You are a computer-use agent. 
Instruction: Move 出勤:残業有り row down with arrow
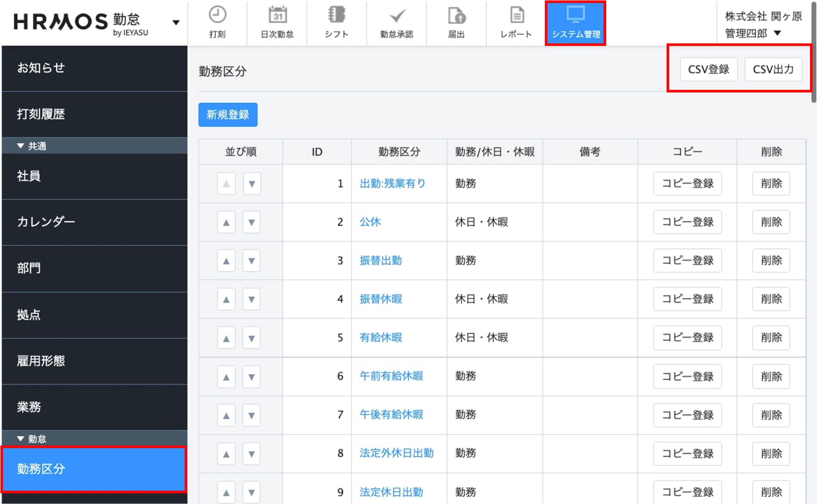252,184
